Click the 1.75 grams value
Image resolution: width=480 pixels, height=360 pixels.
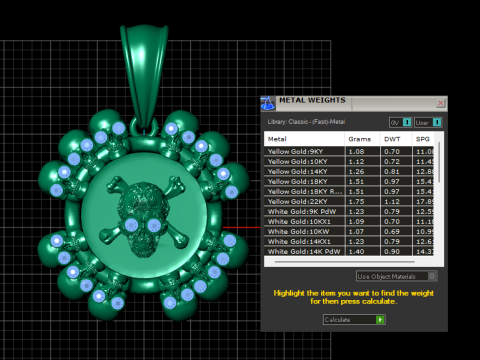tap(356, 202)
